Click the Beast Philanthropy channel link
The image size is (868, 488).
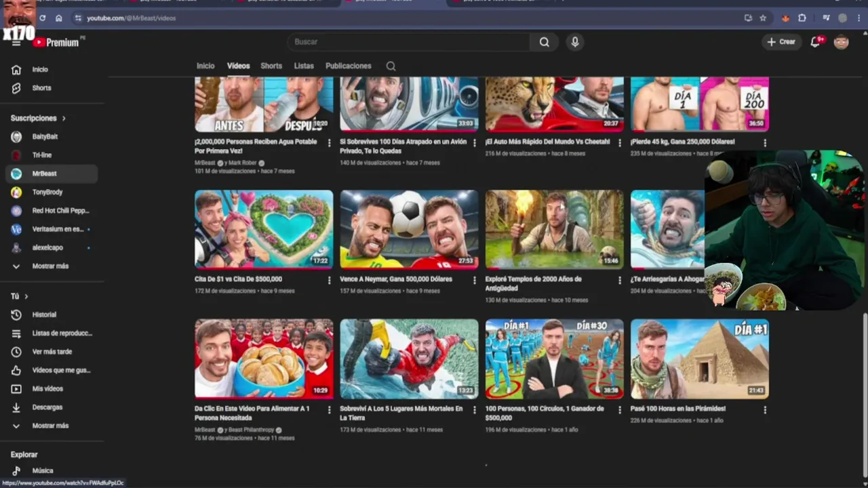(251, 430)
